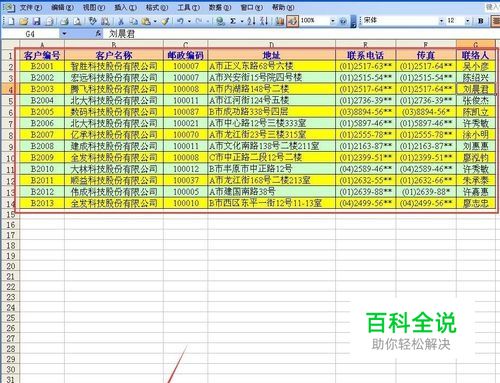Expand the Paste options arrow

(155, 22)
